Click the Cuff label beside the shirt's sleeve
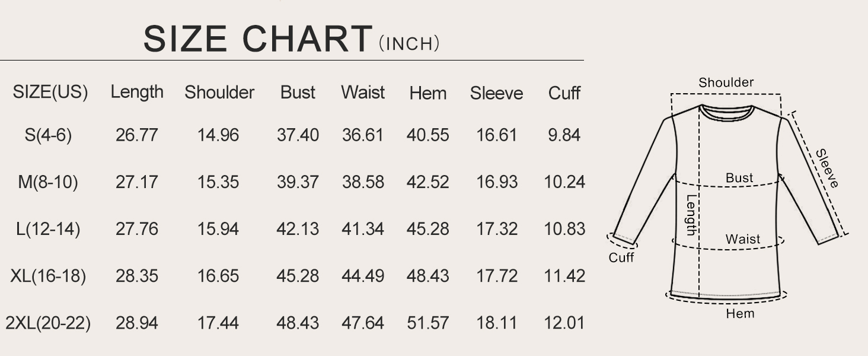The width and height of the screenshot is (868, 356). click(621, 258)
